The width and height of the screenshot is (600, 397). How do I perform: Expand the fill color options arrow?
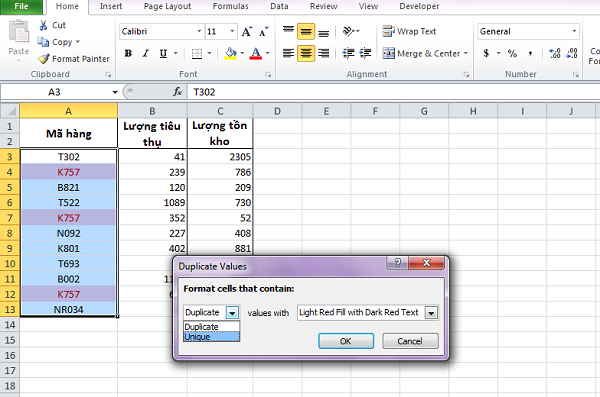(x=242, y=53)
